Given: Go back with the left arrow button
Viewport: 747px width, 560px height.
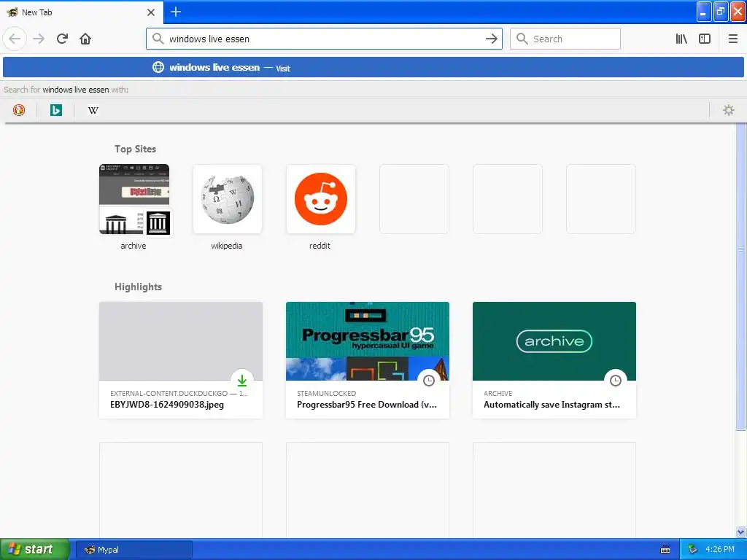Looking at the screenshot, I should click(x=15, y=39).
